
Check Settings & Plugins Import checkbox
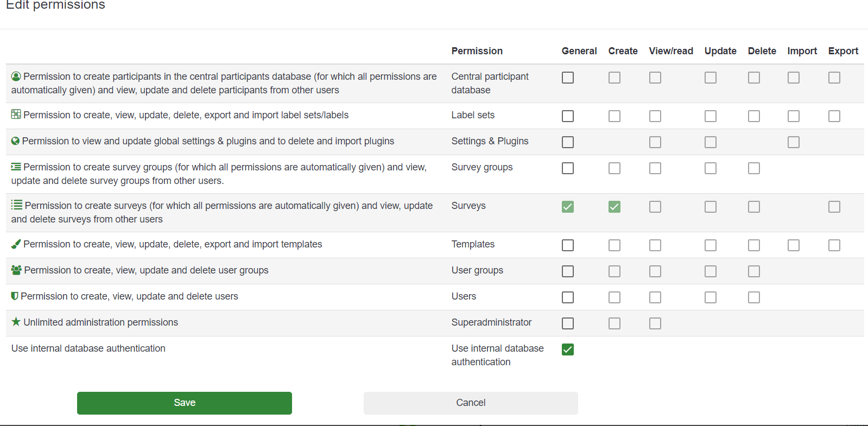tap(794, 142)
